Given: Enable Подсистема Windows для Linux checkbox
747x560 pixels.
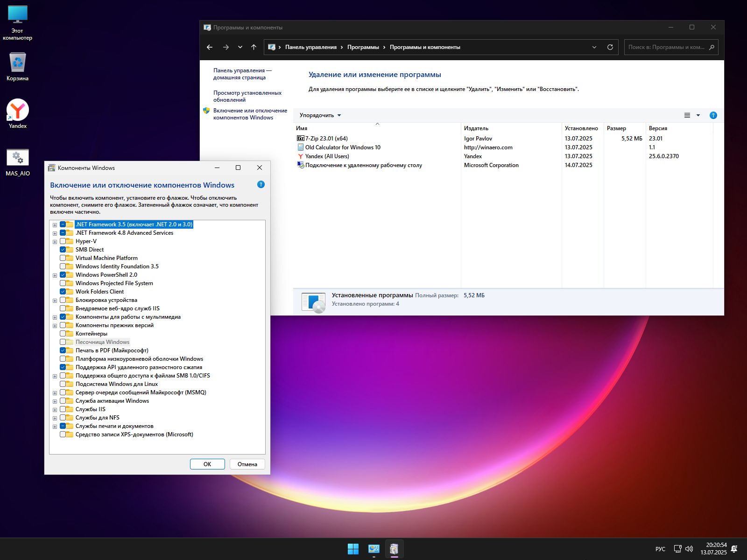Looking at the screenshot, I should coord(63,384).
